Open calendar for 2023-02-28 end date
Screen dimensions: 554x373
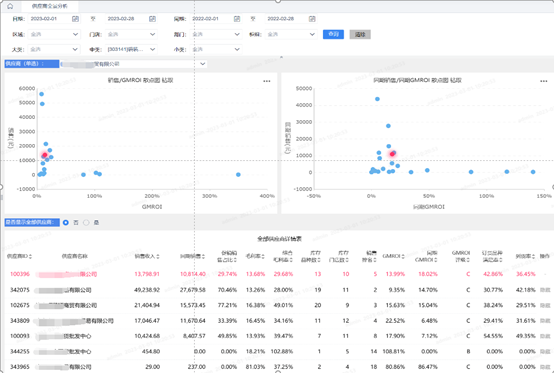tap(152, 19)
